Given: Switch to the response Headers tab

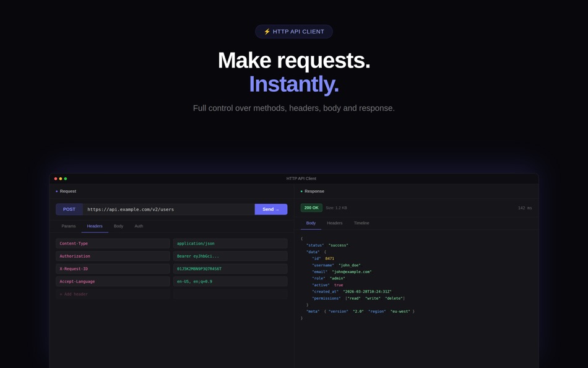Looking at the screenshot, I should [335, 223].
